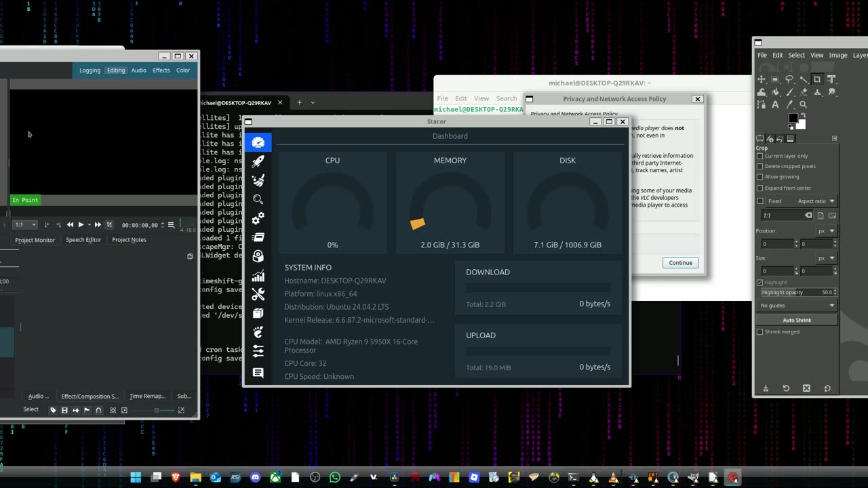The width and height of the screenshot is (868, 488).
Task: Enable Shrink merged checkbox
Action: coord(759,331)
